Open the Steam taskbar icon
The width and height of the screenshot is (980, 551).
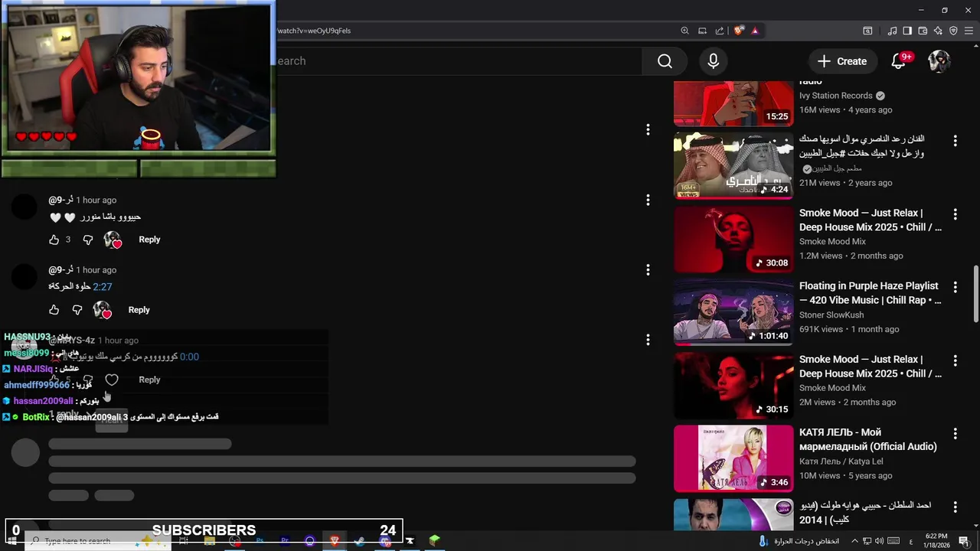pos(360,541)
